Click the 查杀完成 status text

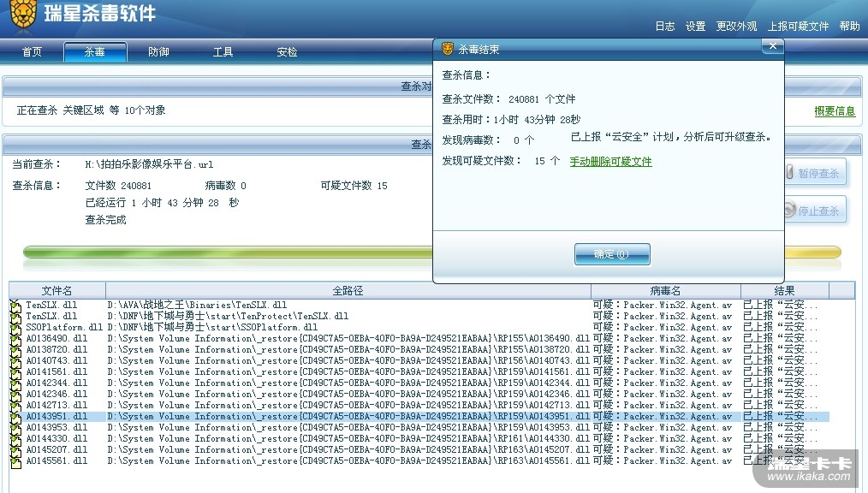105,220
